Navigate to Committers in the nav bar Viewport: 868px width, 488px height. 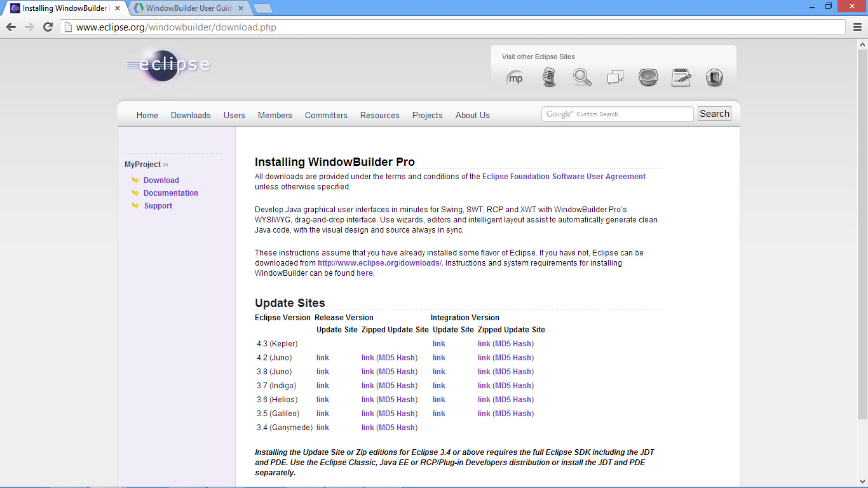point(326,115)
